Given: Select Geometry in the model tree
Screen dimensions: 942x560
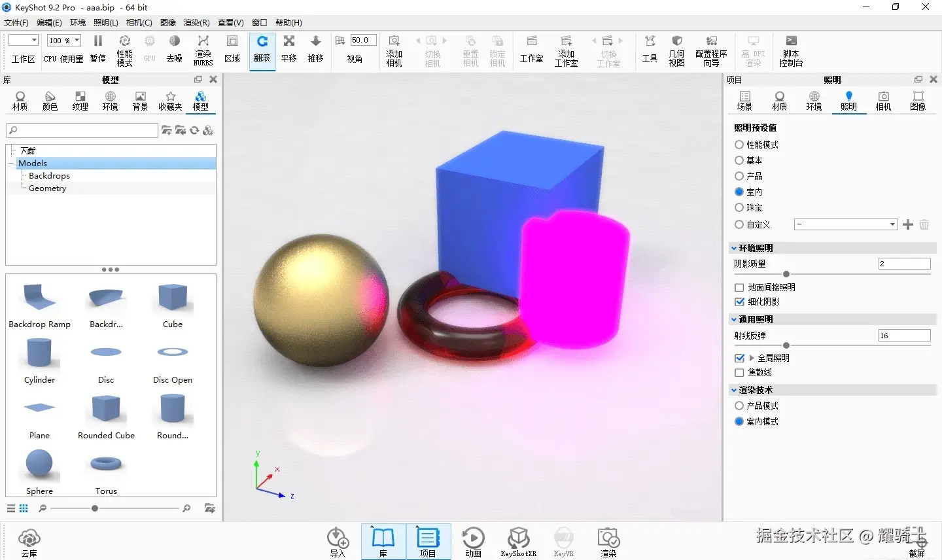Looking at the screenshot, I should tap(47, 188).
